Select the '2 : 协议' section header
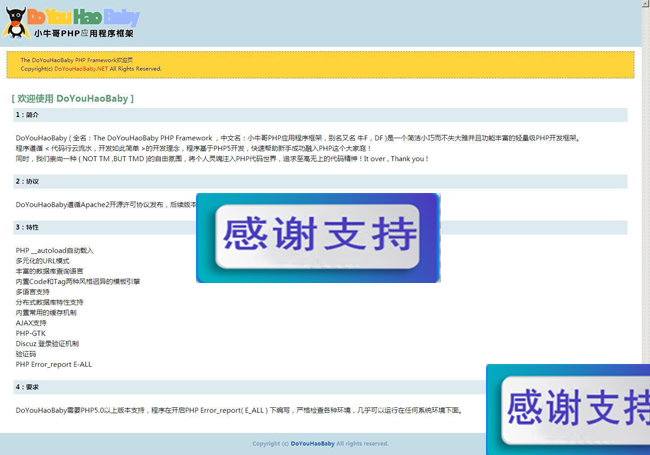The image size is (650, 455). pos(320,182)
